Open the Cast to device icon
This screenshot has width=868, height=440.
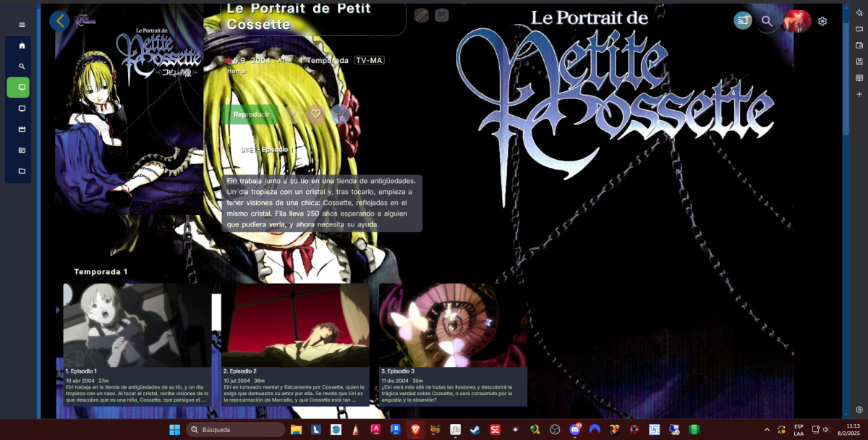tap(742, 21)
